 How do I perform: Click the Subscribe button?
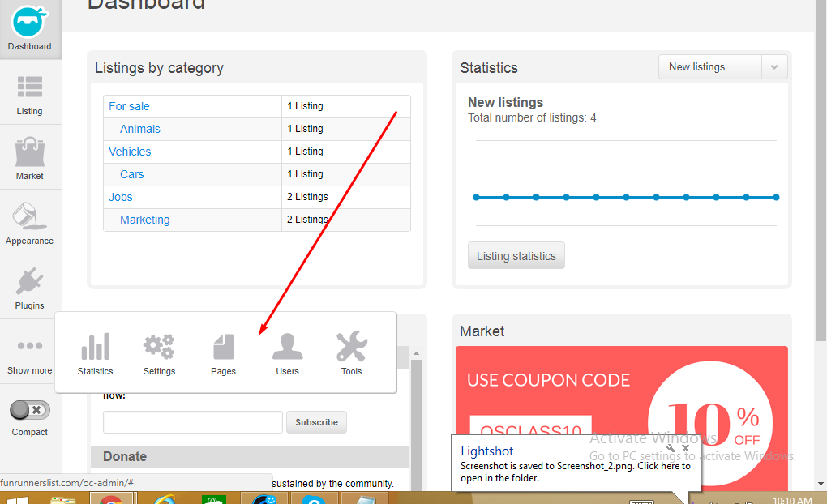click(316, 422)
